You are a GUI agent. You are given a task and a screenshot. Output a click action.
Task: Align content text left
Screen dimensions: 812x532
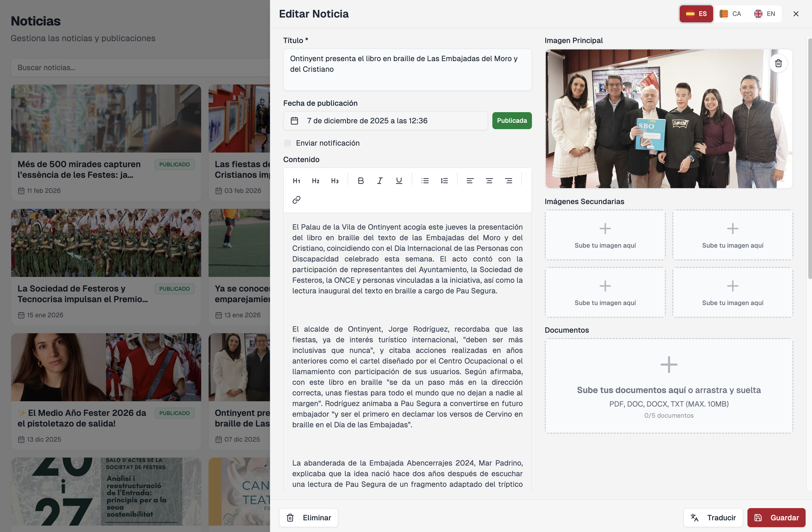(x=470, y=181)
